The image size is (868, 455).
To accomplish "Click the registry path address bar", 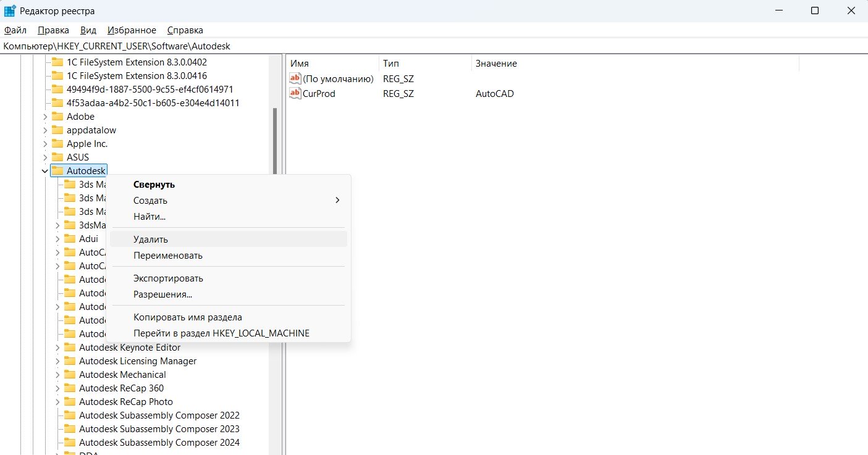I will (x=434, y=46).
